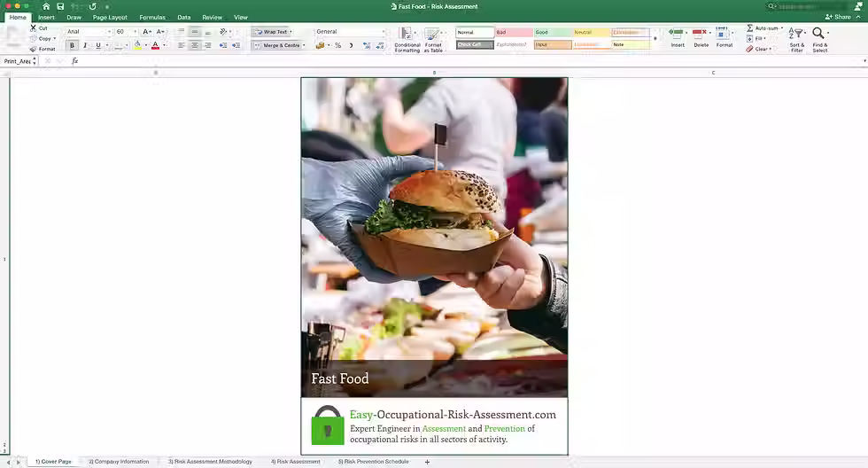This screenshot has width=868, height=468.
Task: Align text to the left
Action: pyautogui.click(x=181, y=45)
